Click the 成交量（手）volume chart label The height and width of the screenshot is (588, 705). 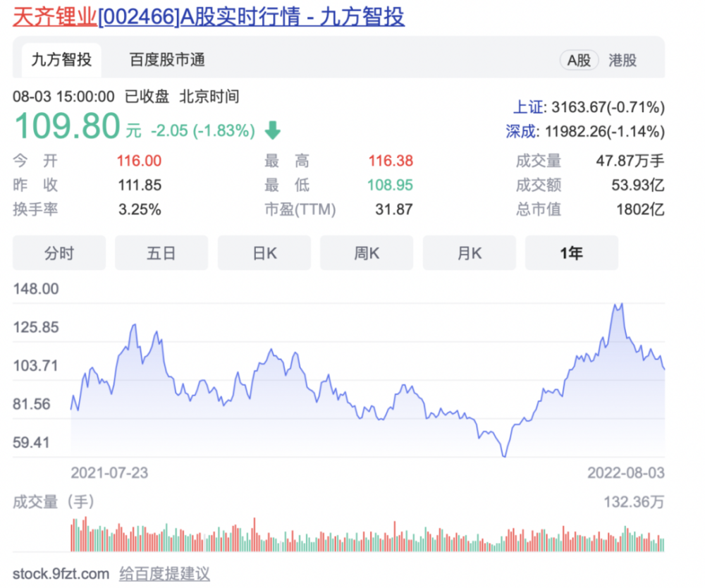(x=54, y=502)
